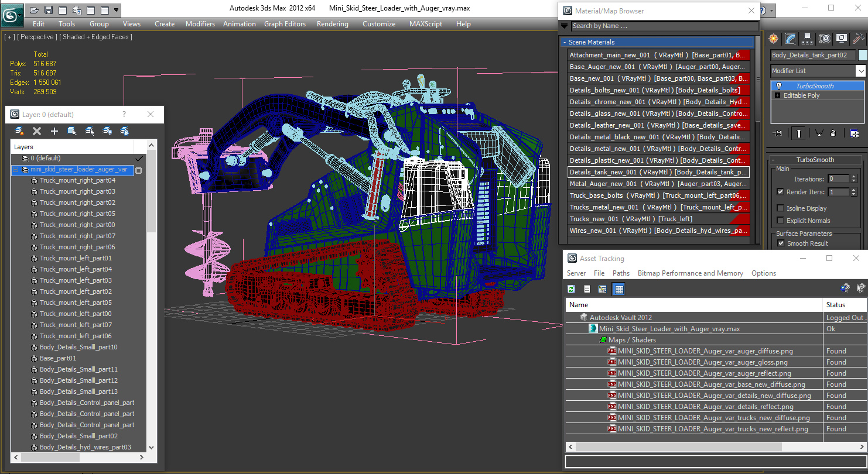Click Refresh icon in Asset Tracking

pos(571,289)
